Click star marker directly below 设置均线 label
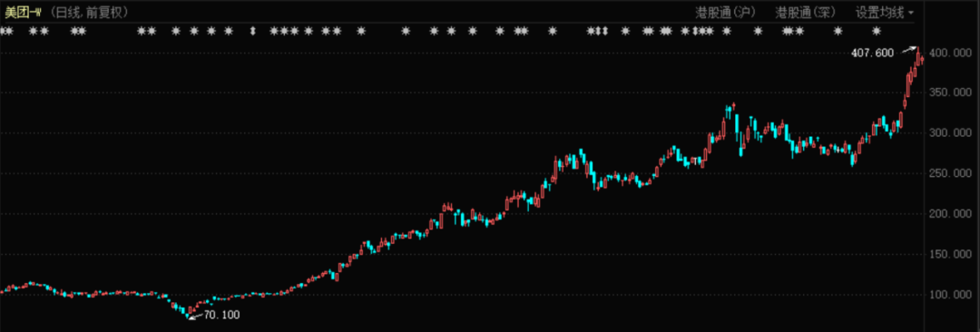Image resolution: width=980 pixels, height=332 pixels. coord(877,31)
